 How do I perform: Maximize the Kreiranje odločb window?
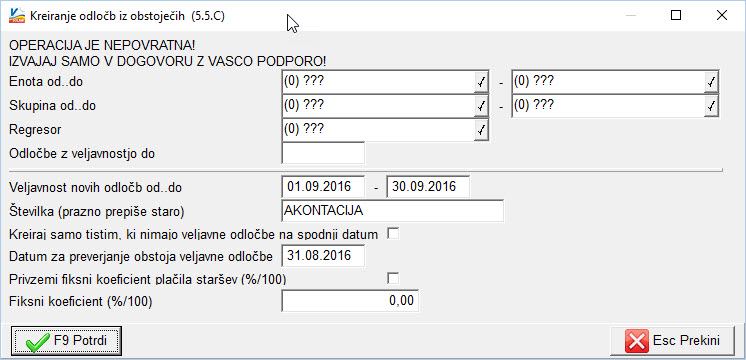[x=676, y=16]
